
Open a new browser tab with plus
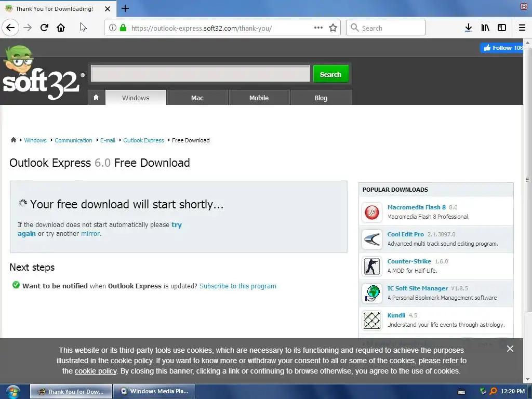(125, 8)
